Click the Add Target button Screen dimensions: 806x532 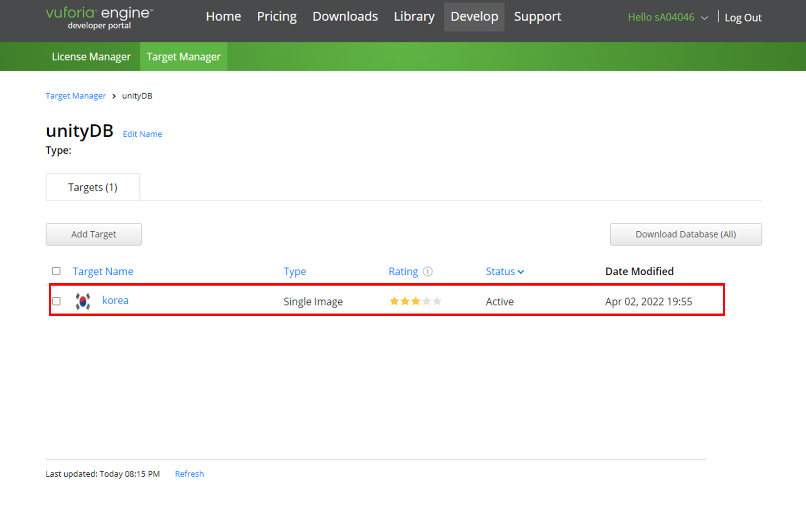pyautogui.click(x=94, y=235)
